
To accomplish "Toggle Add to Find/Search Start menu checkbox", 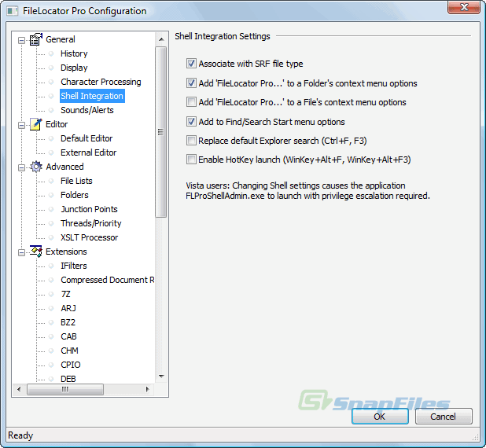I will (x=191, y=122).
